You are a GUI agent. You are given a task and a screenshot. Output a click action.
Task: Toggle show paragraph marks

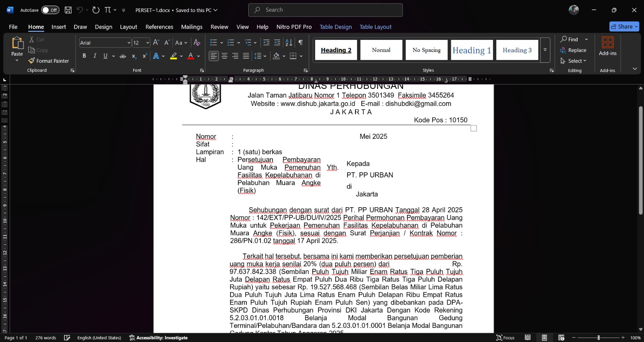301,43
